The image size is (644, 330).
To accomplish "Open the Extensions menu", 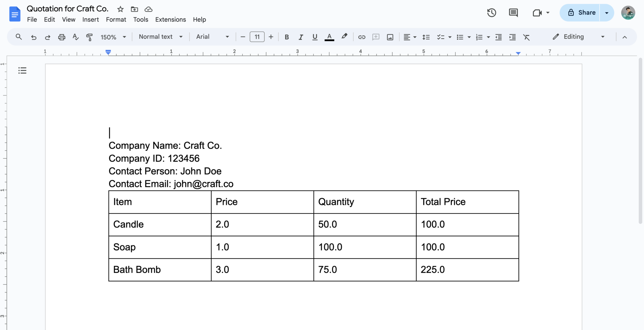I will click(170, 19).
